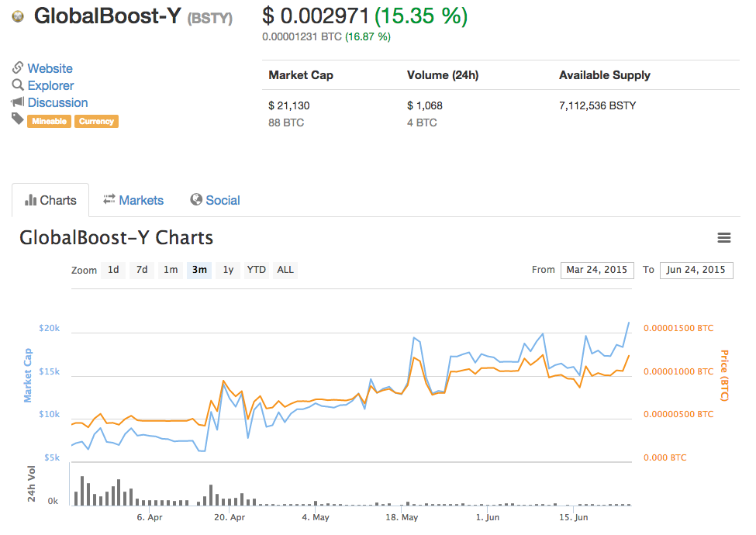This screenshot has width=756, height=535.
Task: Click the Market Cap axis title
Action: coord(28,375)
